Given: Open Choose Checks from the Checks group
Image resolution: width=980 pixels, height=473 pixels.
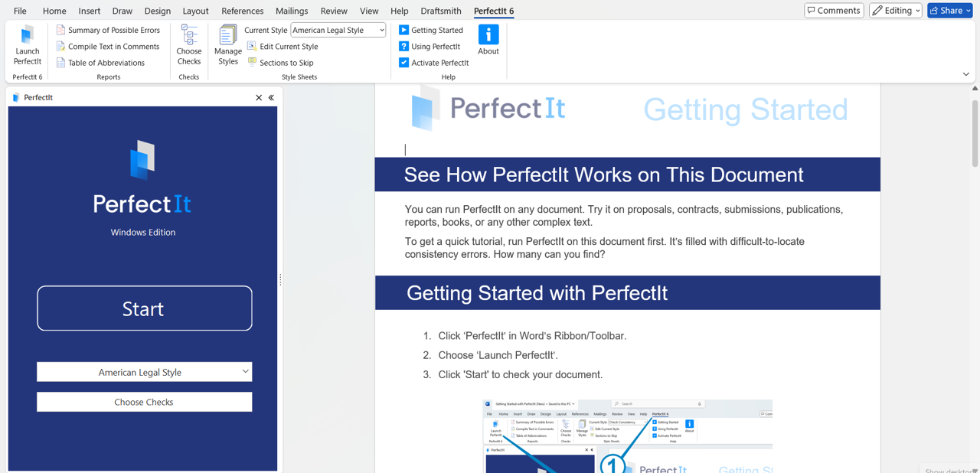Looking at the screenshot, I should (188, 46).
